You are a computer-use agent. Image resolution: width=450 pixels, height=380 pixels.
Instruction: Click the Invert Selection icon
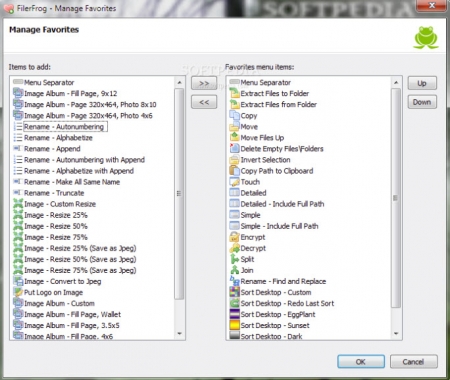pyautogui.click(x=235, y=159)
